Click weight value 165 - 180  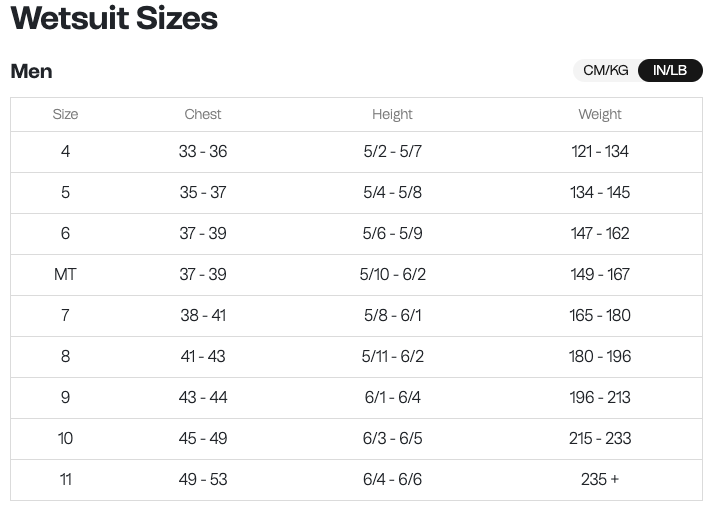[x=600, y=315]
